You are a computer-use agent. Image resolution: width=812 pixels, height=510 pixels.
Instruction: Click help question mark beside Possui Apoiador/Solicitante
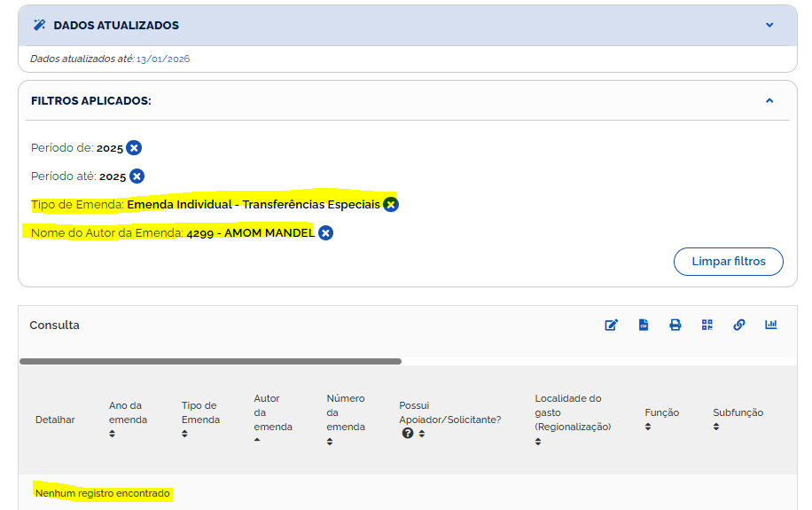click(x=408, y=434)
